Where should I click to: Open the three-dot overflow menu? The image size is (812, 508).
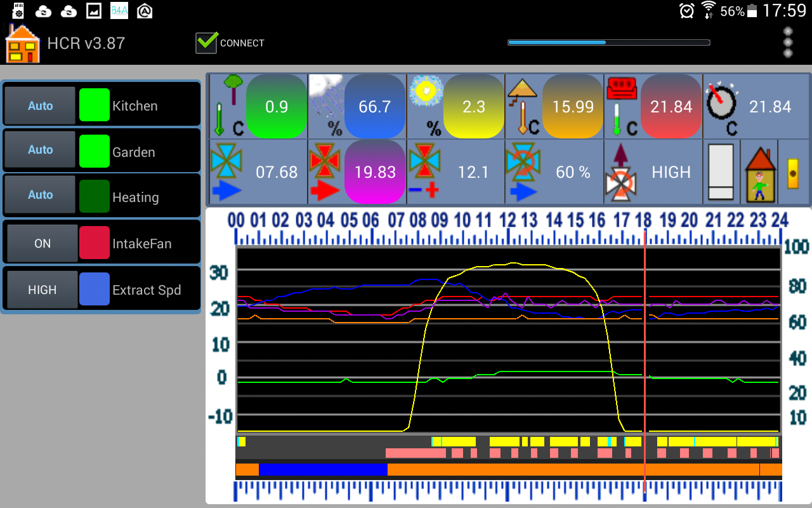(788, 43)
